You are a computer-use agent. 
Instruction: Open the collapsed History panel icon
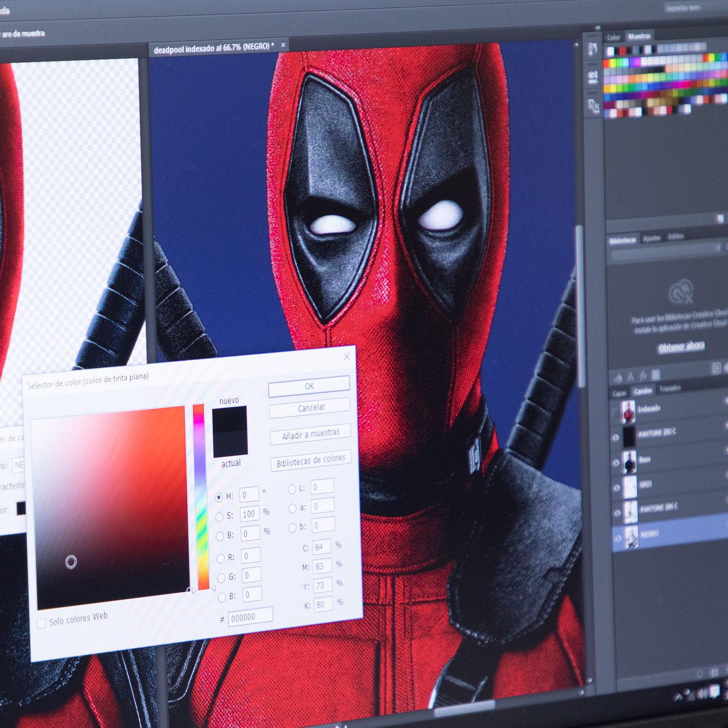[x=593, y=50]
